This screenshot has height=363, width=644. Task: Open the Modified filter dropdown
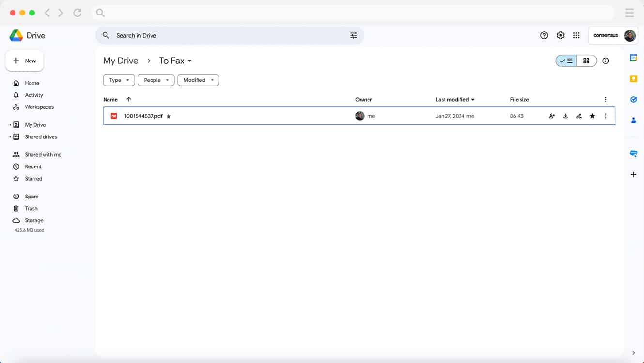tap(198, 80)
